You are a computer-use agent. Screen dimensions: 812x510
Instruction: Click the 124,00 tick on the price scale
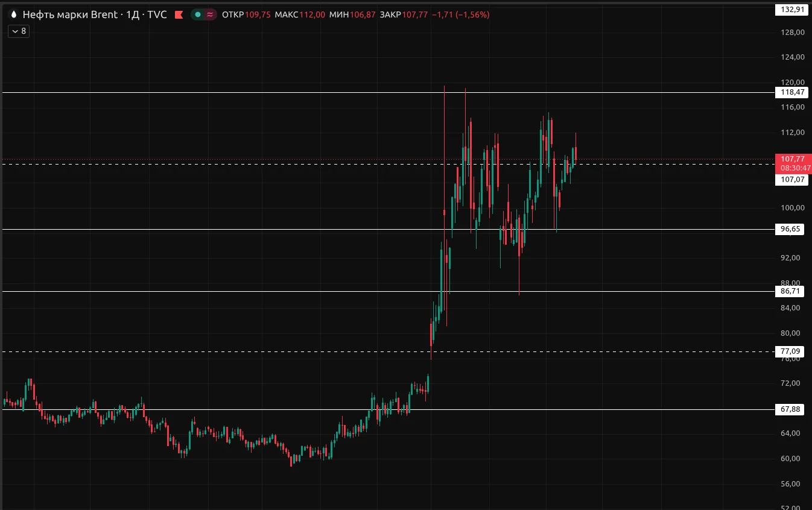click(x=793, y=57)
